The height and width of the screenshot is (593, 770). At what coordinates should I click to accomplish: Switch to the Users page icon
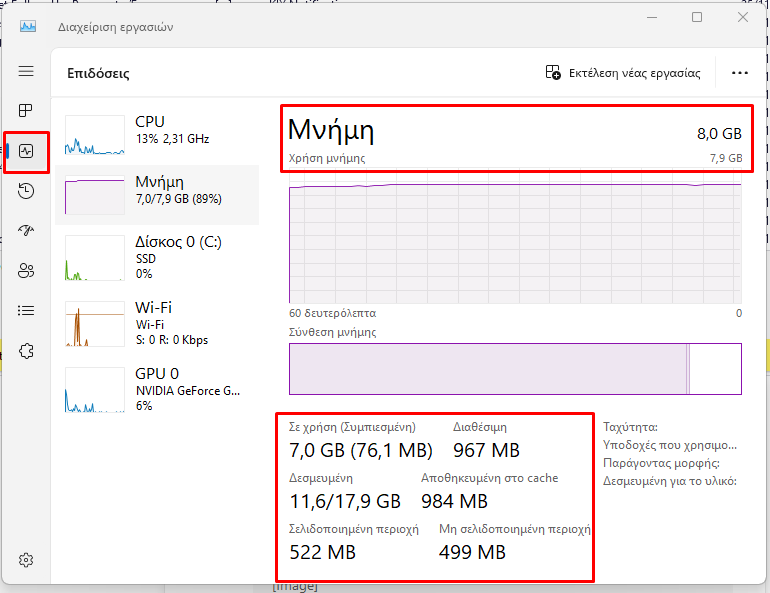(27, 271)
